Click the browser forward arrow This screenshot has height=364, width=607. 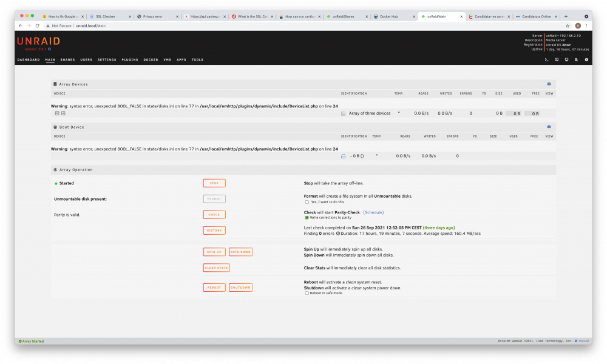tap(29, 26)
